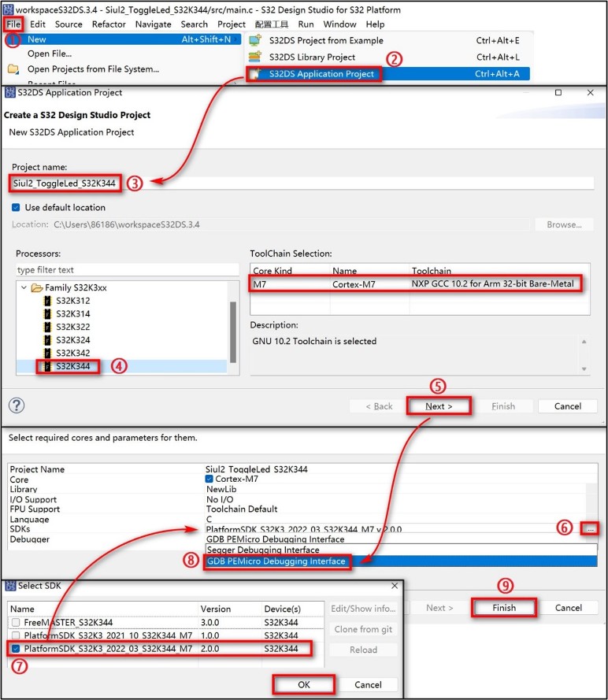Image resolution: width=608 pixels, height=700 pixels.
Task: Open the Window menu
Action: [x=339, y=24]
